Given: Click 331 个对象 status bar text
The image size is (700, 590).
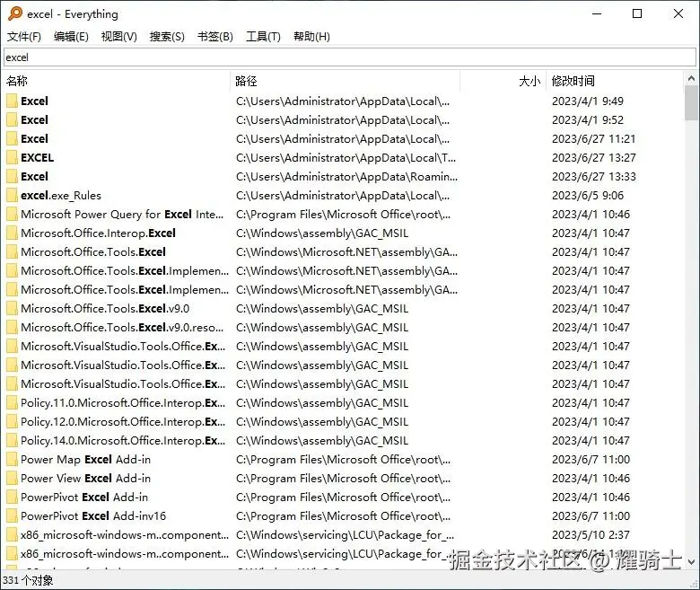Looking at the screenshot, I should pos(28,580).
